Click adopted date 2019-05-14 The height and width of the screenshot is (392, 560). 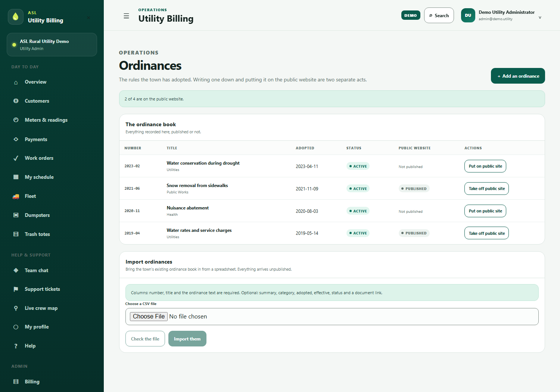click(x=307, y=233)
